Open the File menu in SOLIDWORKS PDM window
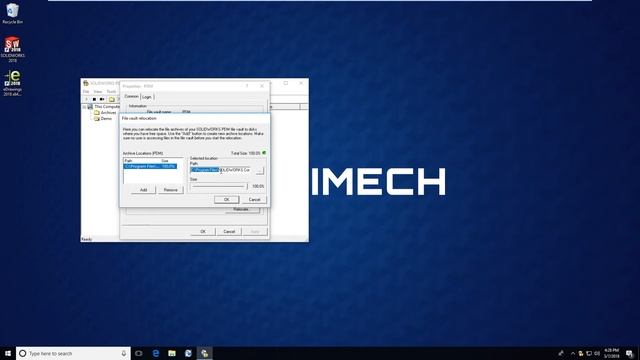Image resolution: width=640 pixels, height=360 pixels. tap(86, 91)
